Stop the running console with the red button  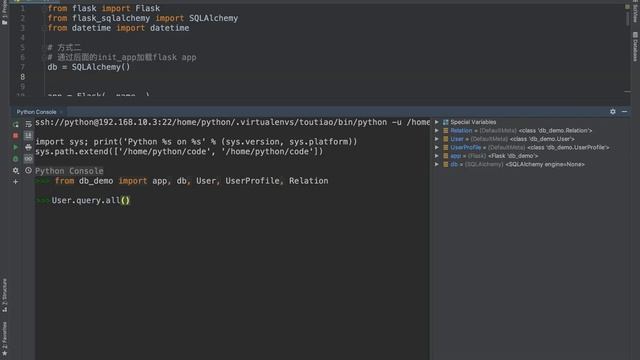(x=16, y=136)
